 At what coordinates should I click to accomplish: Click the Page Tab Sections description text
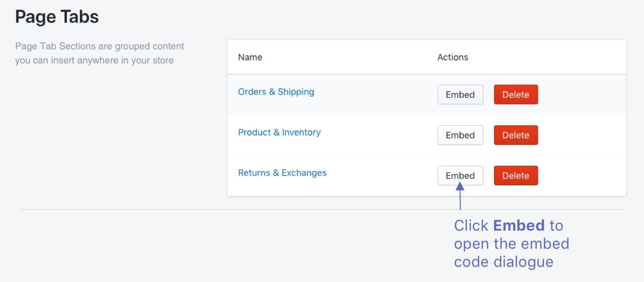(100, 53)
